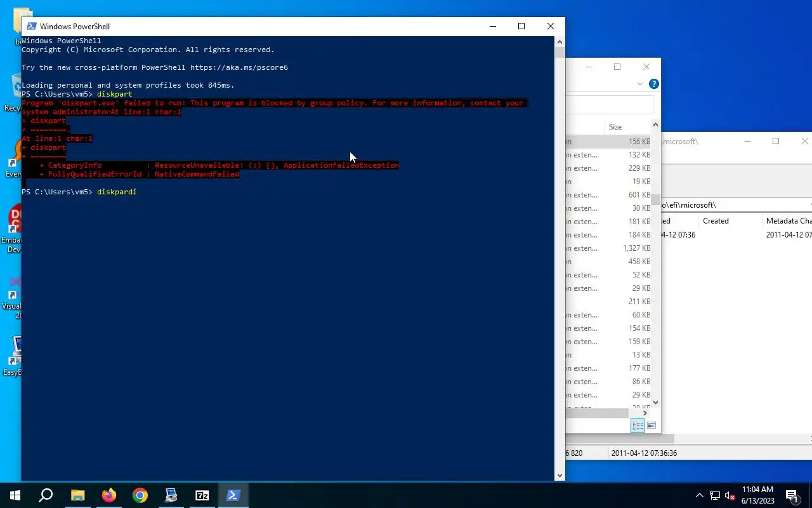Open the Action Center notifications
Viewport: 812px width, 508px height.
(792, 495)
